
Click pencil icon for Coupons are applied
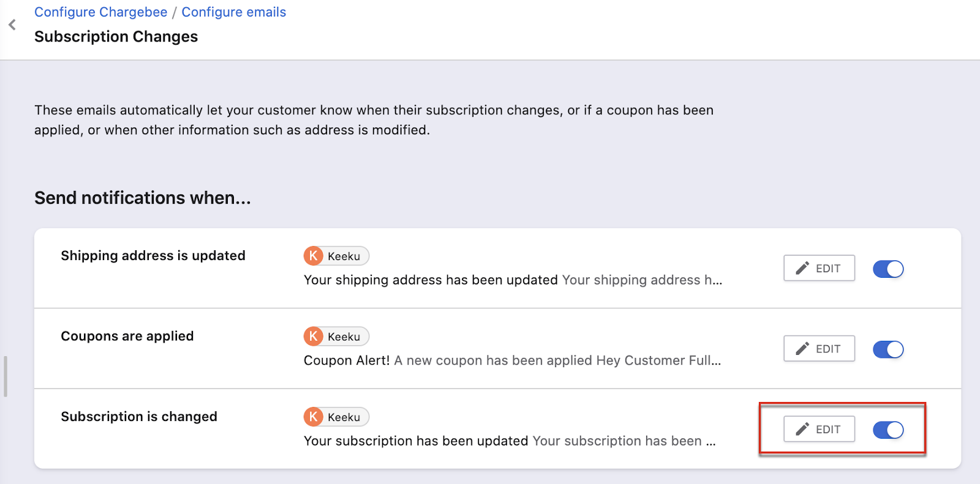coord(802,349)
